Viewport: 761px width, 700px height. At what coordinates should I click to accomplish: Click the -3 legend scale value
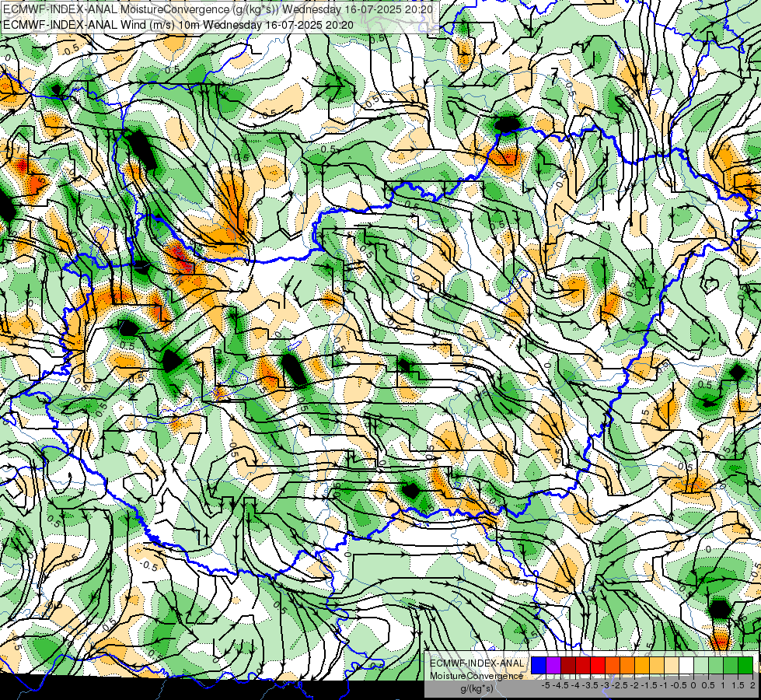pos(606,685)
